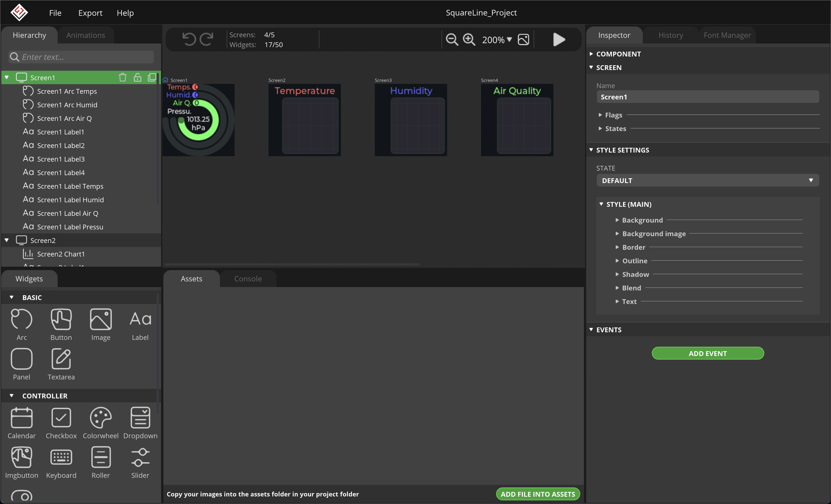Image resolution: width=831 pixels, height=504 pixels.
Task: Select the Colorwheel widget
Action: (100, 421)
